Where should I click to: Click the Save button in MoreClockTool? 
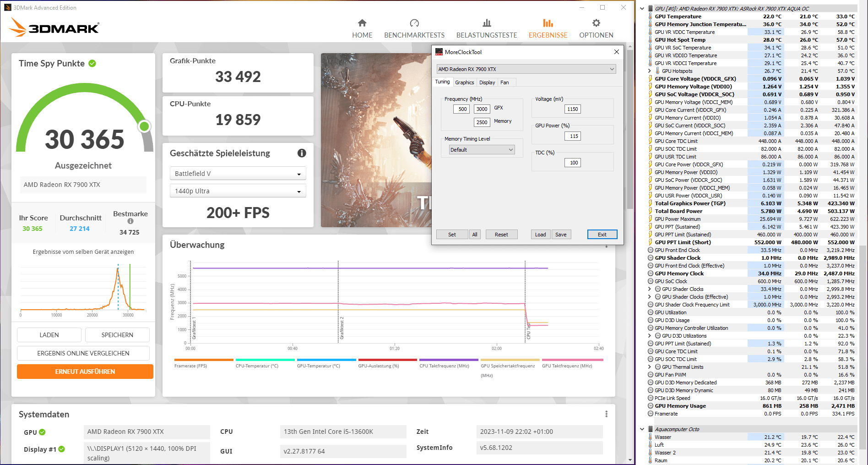pyautogui.click(x=561, y=235)
